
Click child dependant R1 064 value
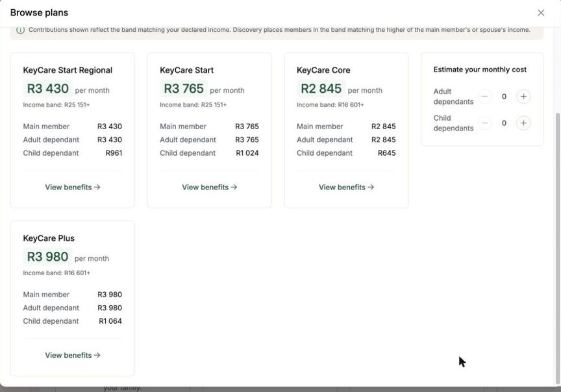click(110, 321)
